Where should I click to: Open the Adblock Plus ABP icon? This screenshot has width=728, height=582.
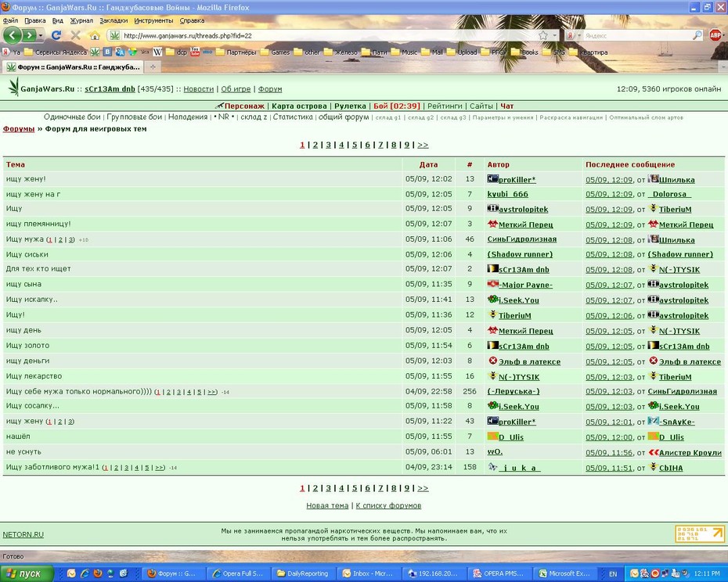(x=715, y=35)
